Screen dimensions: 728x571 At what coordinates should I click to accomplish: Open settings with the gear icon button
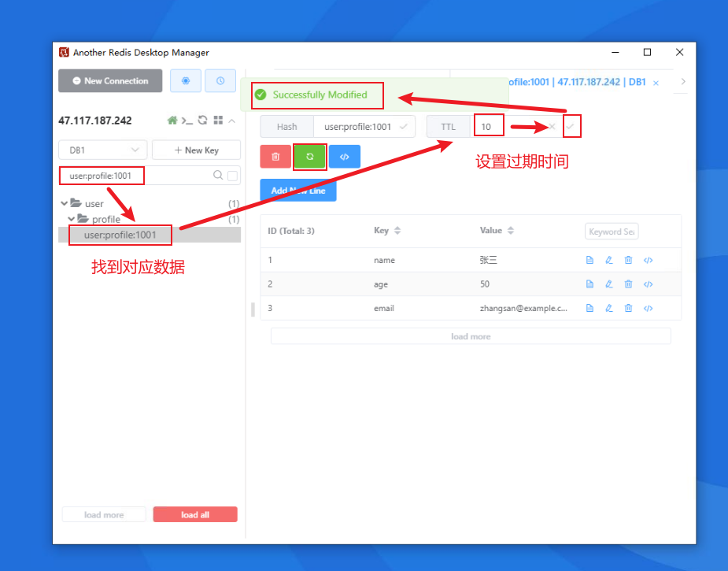click(x=185, y=81)
